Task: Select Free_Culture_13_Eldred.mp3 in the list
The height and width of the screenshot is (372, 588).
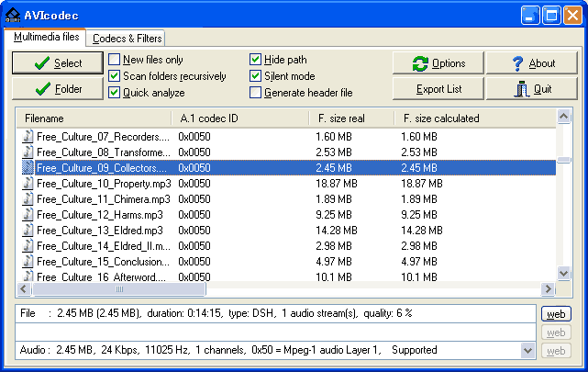Action: pyautogui.click(x=100, y=231)
